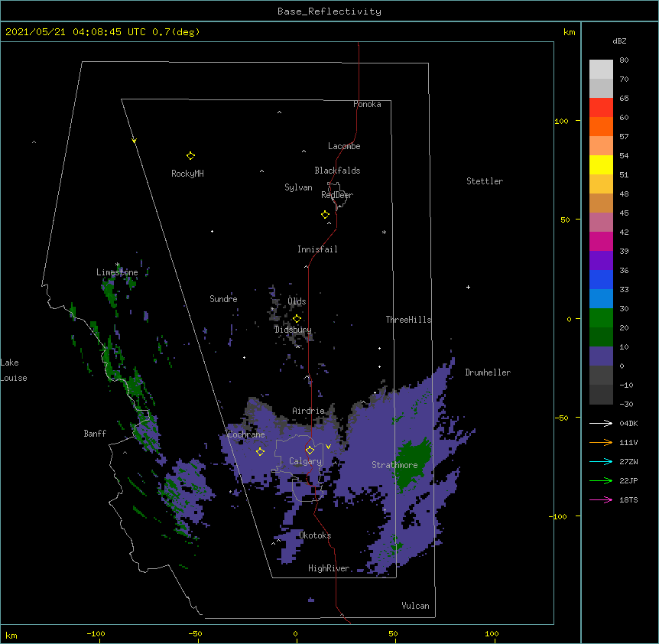
Task: Click the Stettler town label
Action: pos(485,181)
